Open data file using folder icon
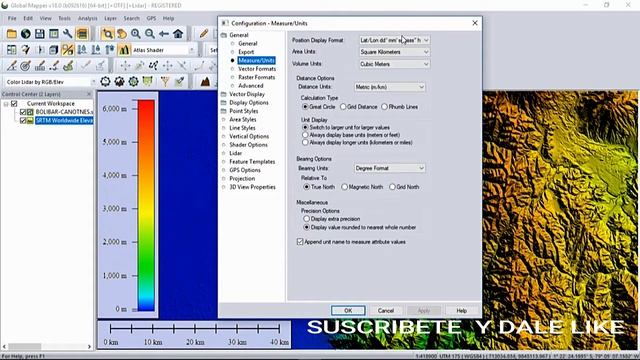Image resolution: width=640 pixels, height=360 pixels. 11,34
